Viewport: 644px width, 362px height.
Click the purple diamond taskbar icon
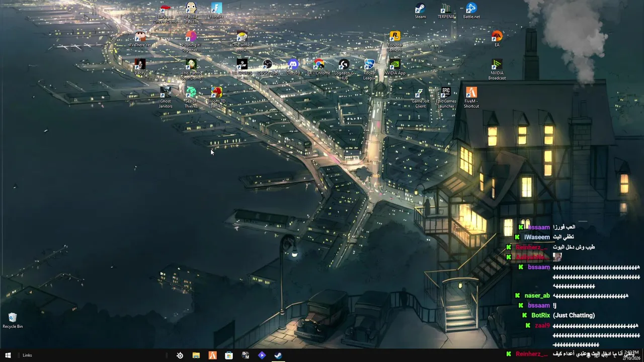[262, 355]
